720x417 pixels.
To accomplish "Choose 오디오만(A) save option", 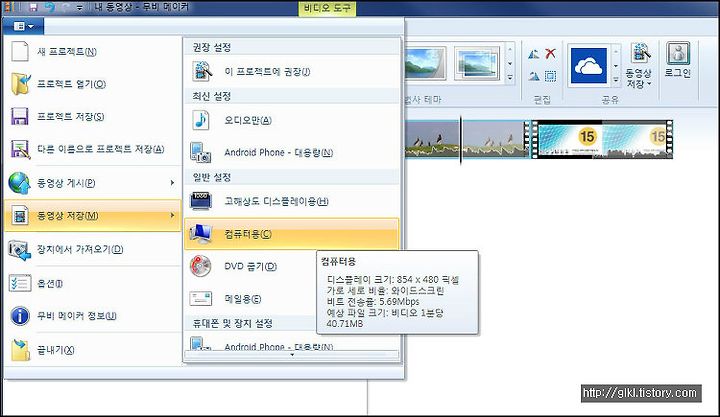I will point(292,120).
